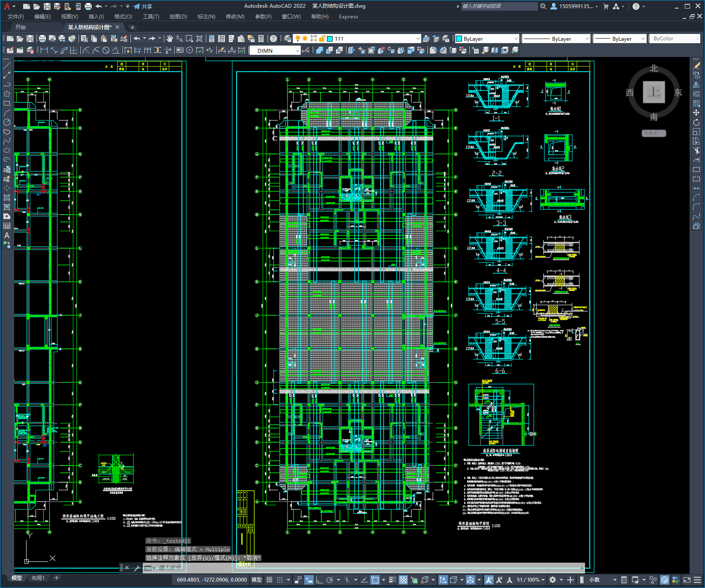This screenshot has height=588, width=705.
Task: Select the Hatch tool in Draw toolbar
Action: pos(7,198)
